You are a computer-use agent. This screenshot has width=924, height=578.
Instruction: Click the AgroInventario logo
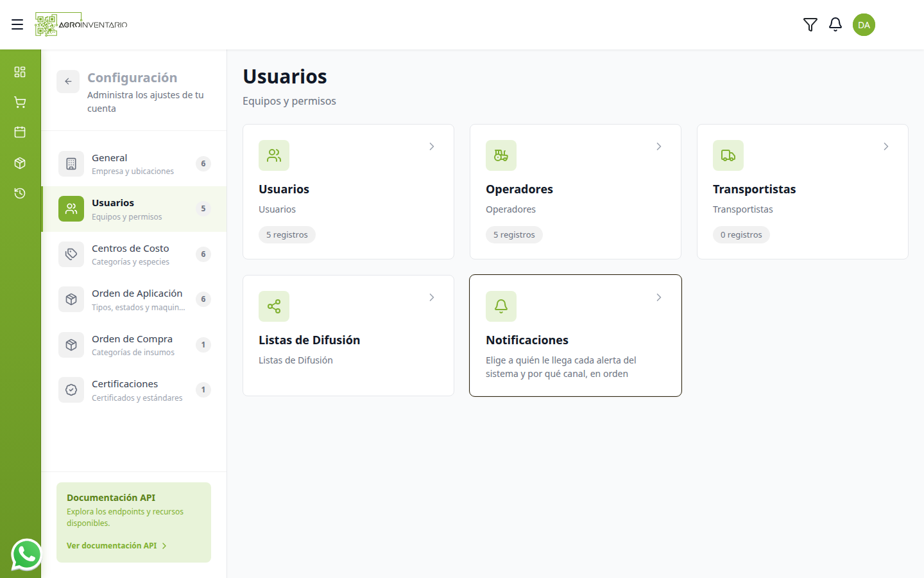[81, 24]
